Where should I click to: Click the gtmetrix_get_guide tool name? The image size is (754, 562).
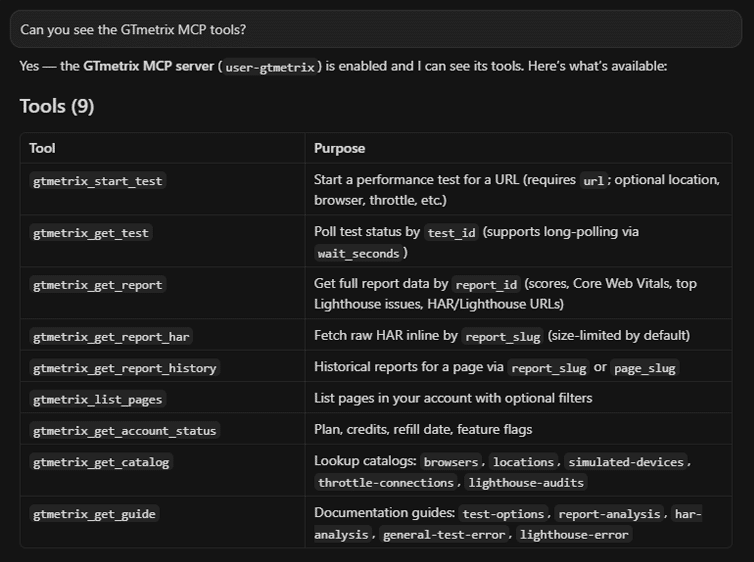coord(94,514)
